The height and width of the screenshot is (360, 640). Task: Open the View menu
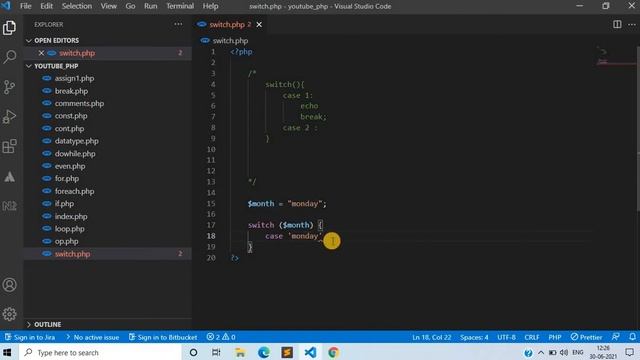[109, 6]
